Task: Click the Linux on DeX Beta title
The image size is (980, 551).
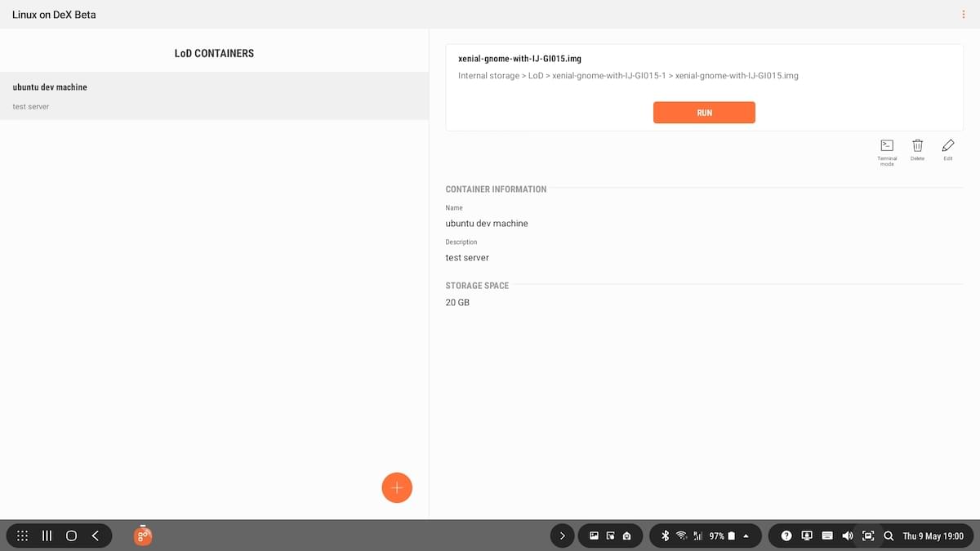Action: 54,15
